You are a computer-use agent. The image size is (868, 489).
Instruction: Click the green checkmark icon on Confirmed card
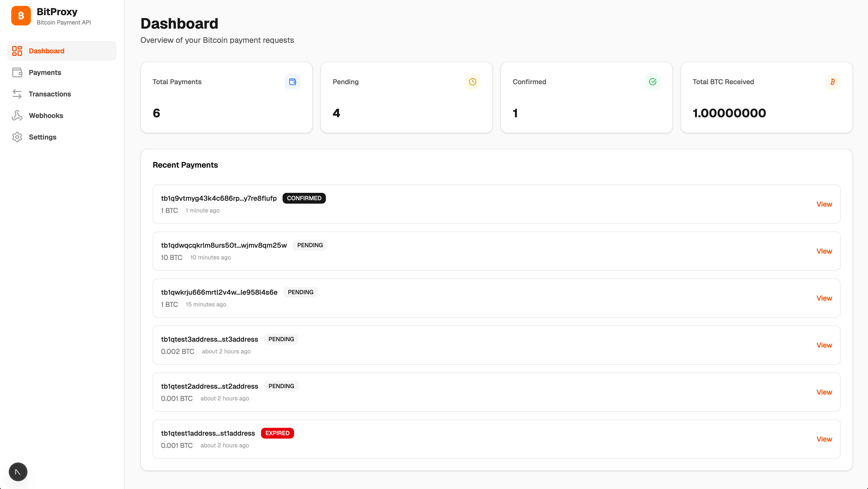652,82
